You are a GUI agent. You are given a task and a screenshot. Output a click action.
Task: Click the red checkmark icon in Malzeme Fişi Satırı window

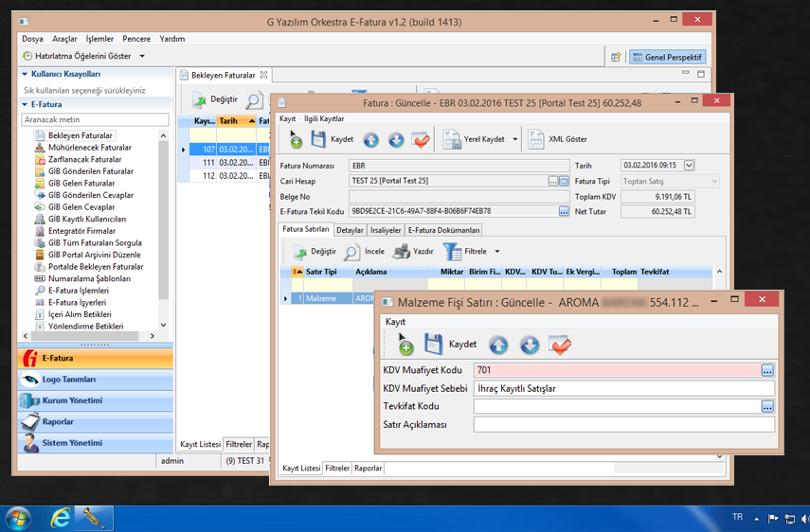(x=560, y=345)
